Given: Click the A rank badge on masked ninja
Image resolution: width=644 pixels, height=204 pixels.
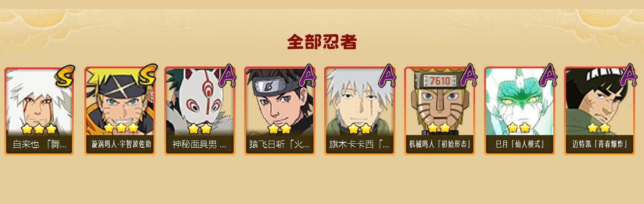Looking at the screenshot, I should [228, 75].
